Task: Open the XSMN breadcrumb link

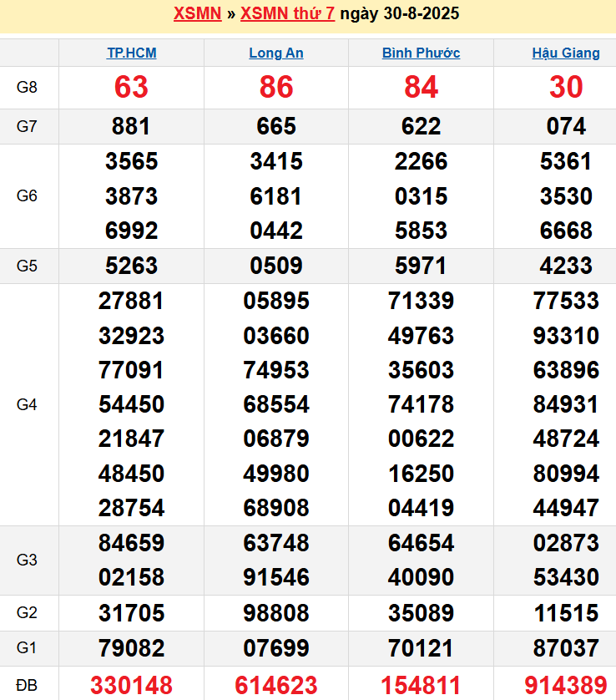Action: [197, 13]
